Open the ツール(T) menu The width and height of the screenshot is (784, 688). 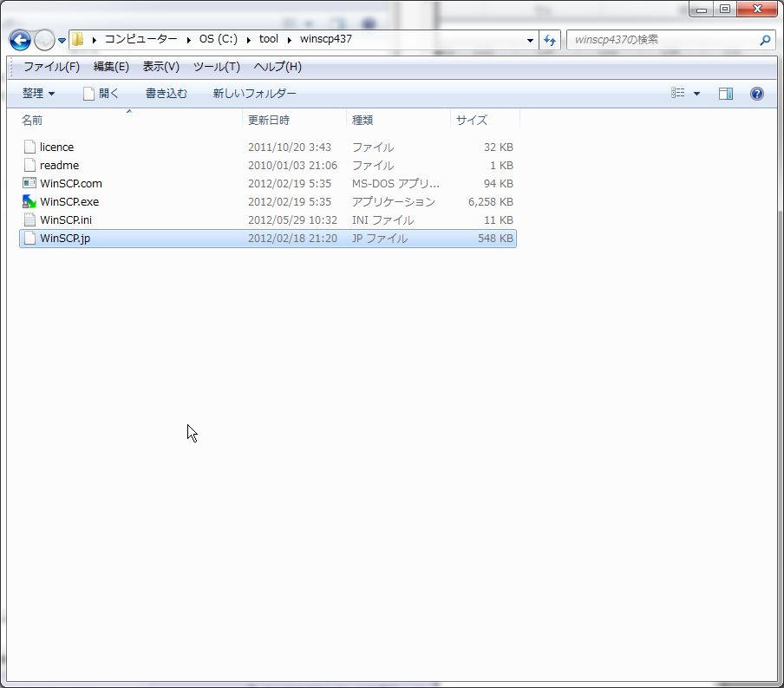217,67
